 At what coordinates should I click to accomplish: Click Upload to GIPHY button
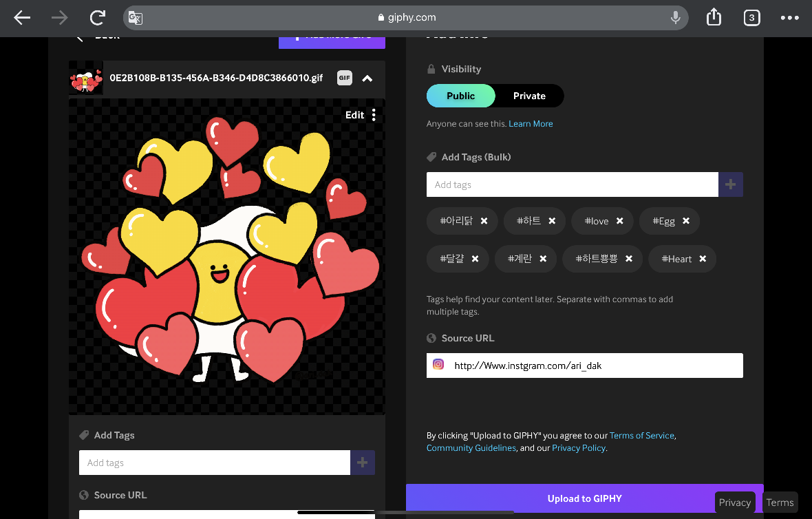coord(585,498)
